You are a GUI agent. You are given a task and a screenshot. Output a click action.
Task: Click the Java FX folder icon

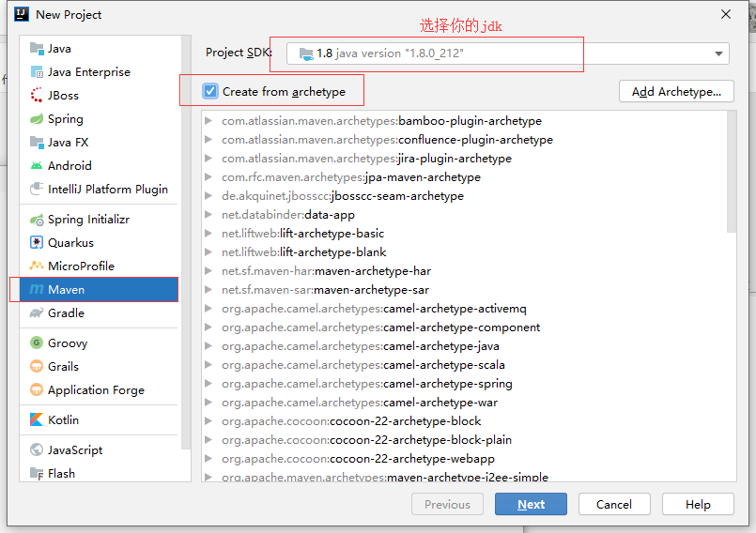pos(37,143)
